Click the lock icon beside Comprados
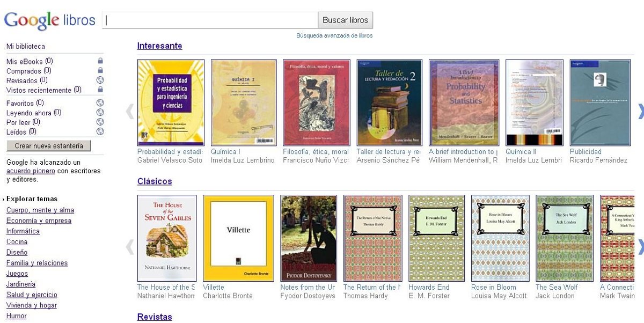 (100, 70)
